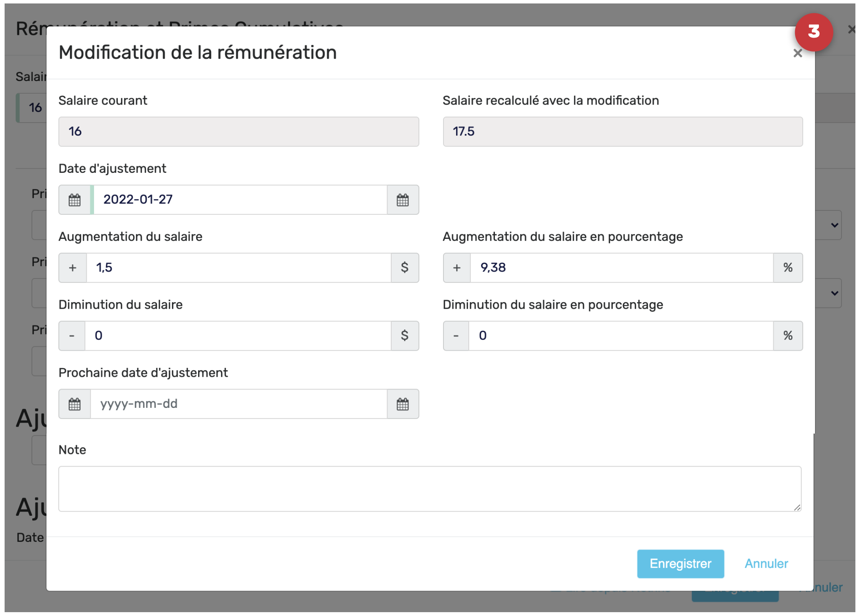860x616 pixels.
Task: Click the Prochaine date d'ajustement yyyy-mm-dd field
Action: pyautogui.click(x=238, y=404)
